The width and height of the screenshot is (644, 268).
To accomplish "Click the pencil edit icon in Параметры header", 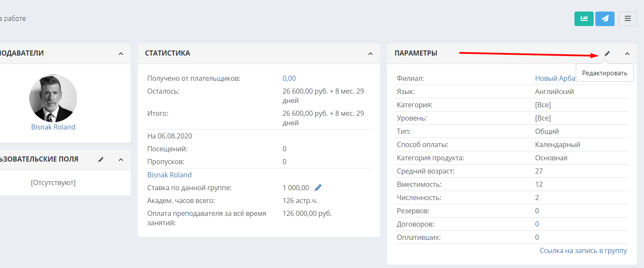I will (x=607, y=53).
